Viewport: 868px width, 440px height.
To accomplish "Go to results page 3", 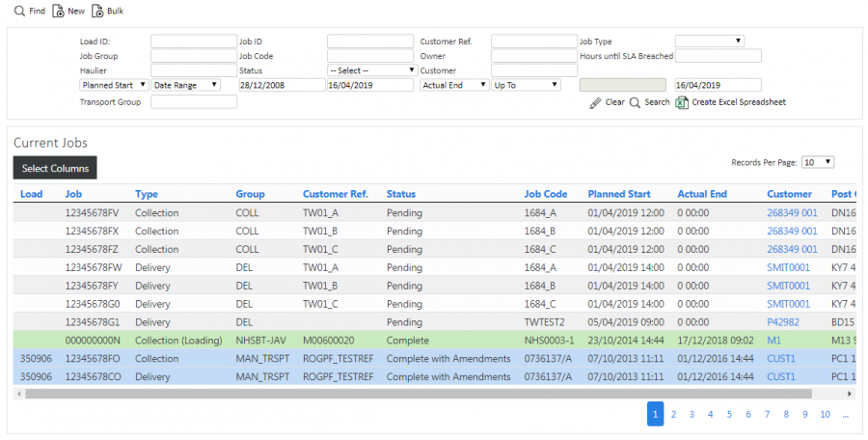I will click(x=692, y=414).
